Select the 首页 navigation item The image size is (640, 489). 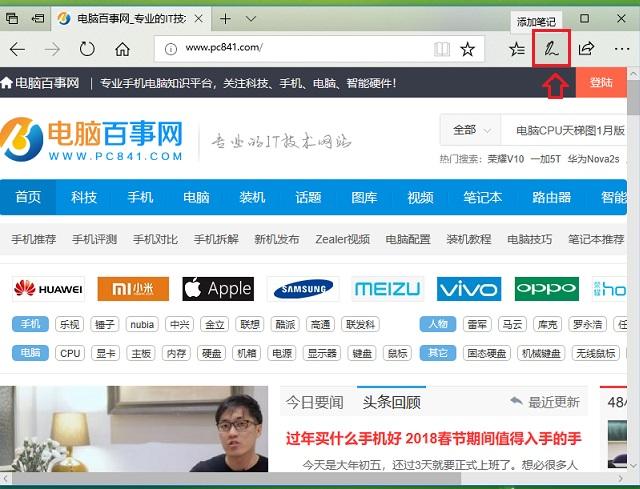click(28, 197)
